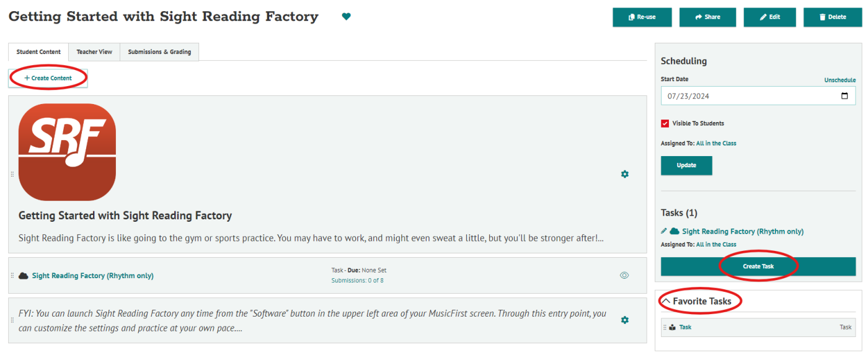Screen dimensions: 868x355
Task: Collapse the Favorite Tasks section
Action: coord(666,301)
